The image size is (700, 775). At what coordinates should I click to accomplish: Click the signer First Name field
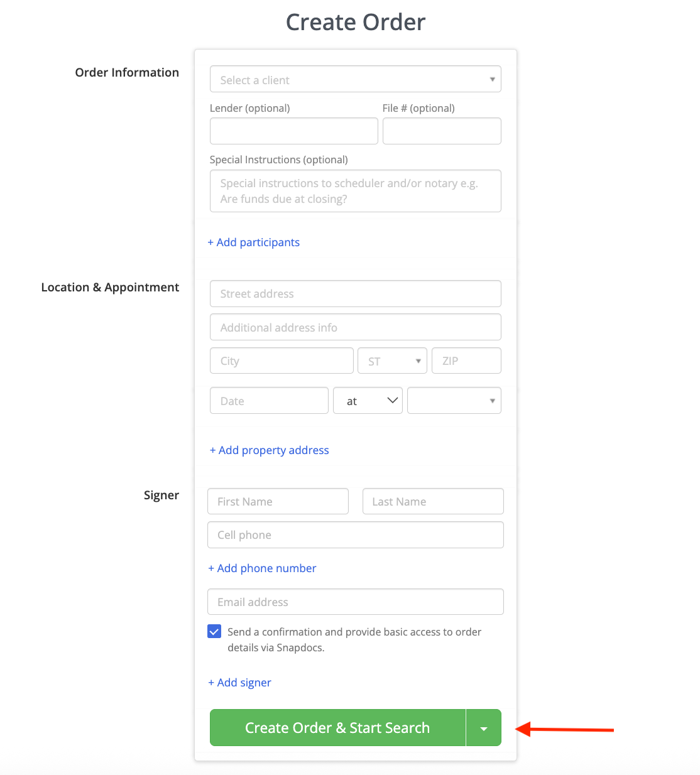pyautogui.click(x=278, y=502)
